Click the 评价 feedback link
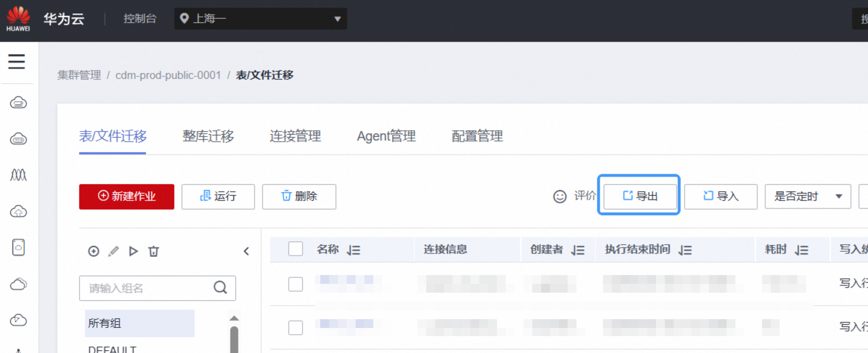 click(585, 196)
